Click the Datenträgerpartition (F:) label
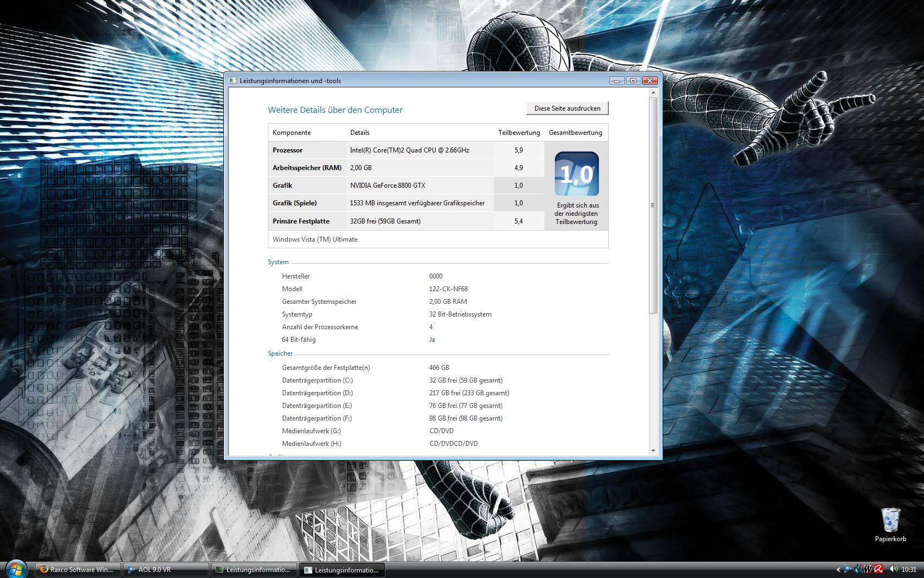Screen dimensions: 924x578 tap(317, 418)
